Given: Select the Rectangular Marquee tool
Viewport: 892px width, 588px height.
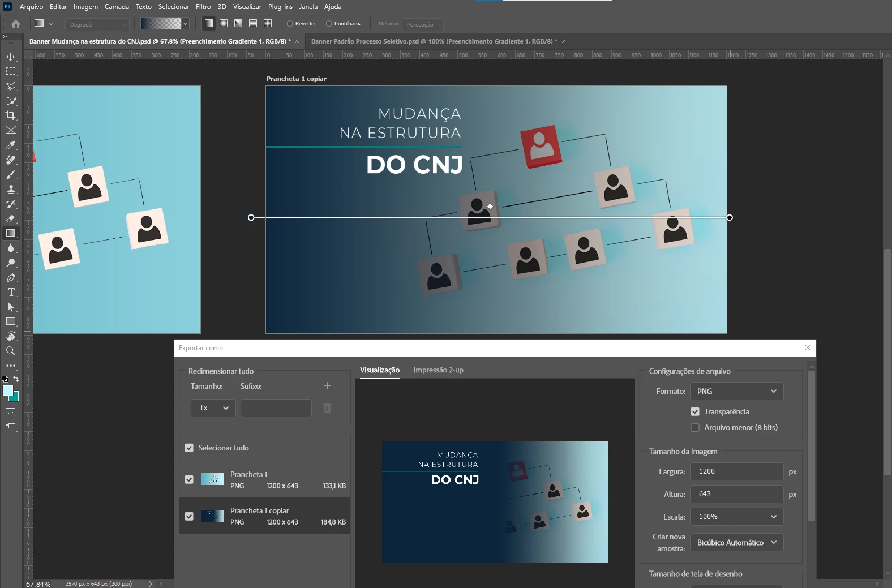Looking at the screenshot, I should (x=11, y=71).
